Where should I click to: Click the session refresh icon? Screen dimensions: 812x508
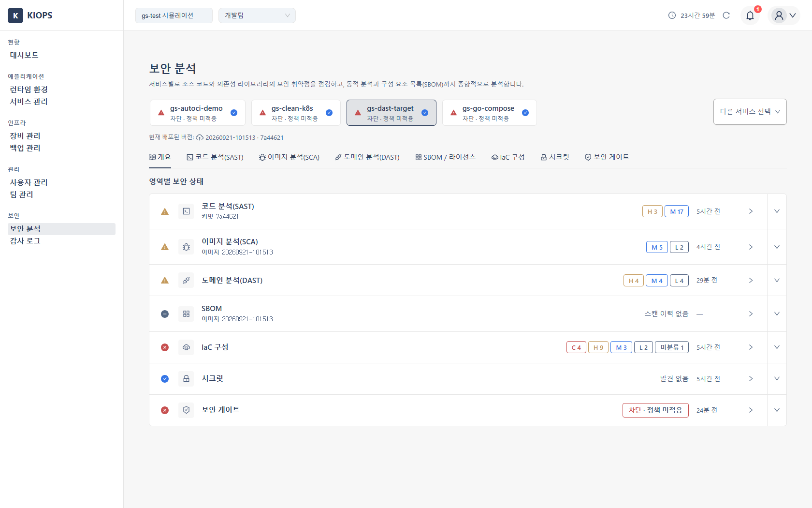click(726, 15)
